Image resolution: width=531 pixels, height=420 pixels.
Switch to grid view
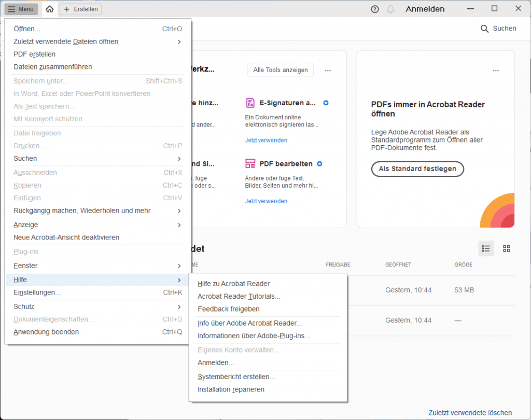(x=507, y=248)
